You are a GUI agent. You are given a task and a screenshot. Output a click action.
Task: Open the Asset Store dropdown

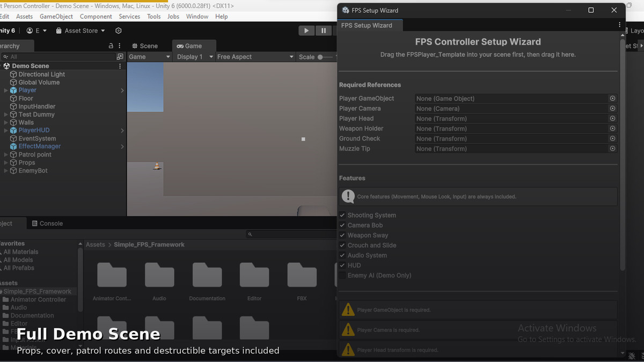click(80, 31)
